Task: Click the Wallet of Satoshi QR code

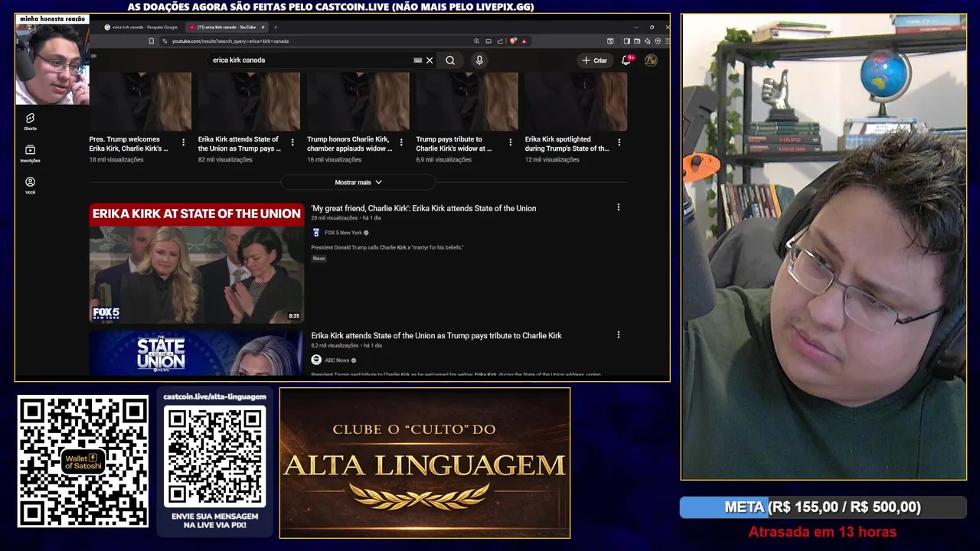Action: click(83, 461)
